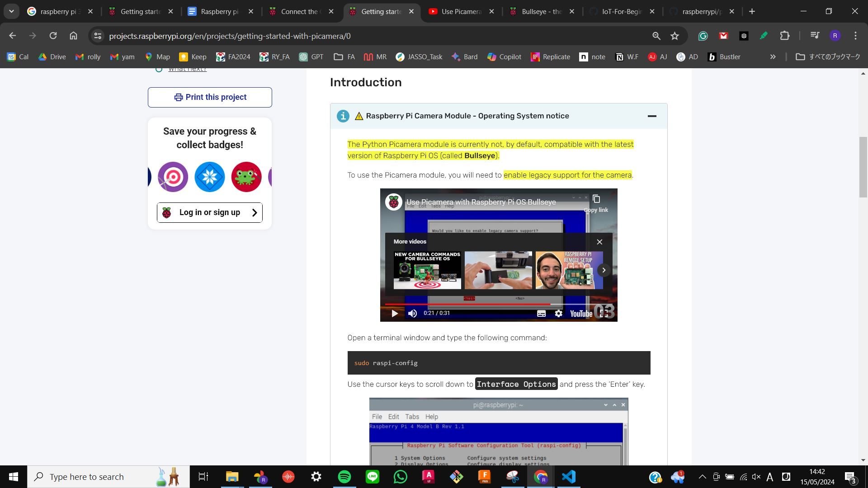Open the What next? sidebar link

point(187,69)
